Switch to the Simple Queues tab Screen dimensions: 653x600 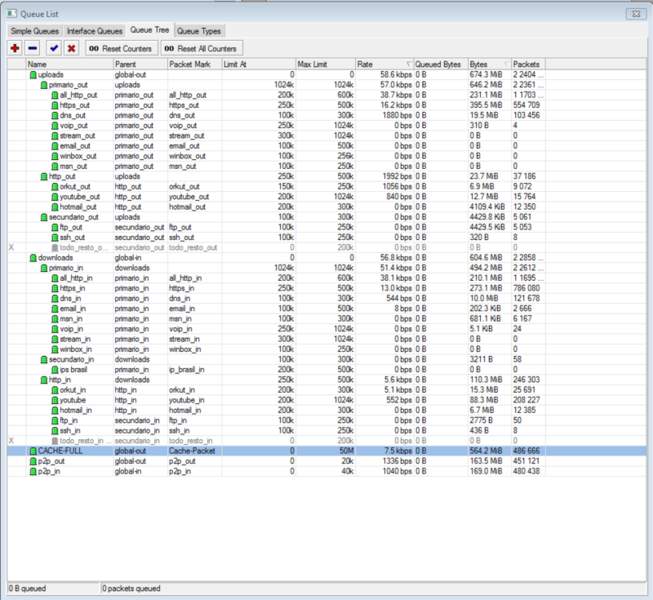[35, 31]
